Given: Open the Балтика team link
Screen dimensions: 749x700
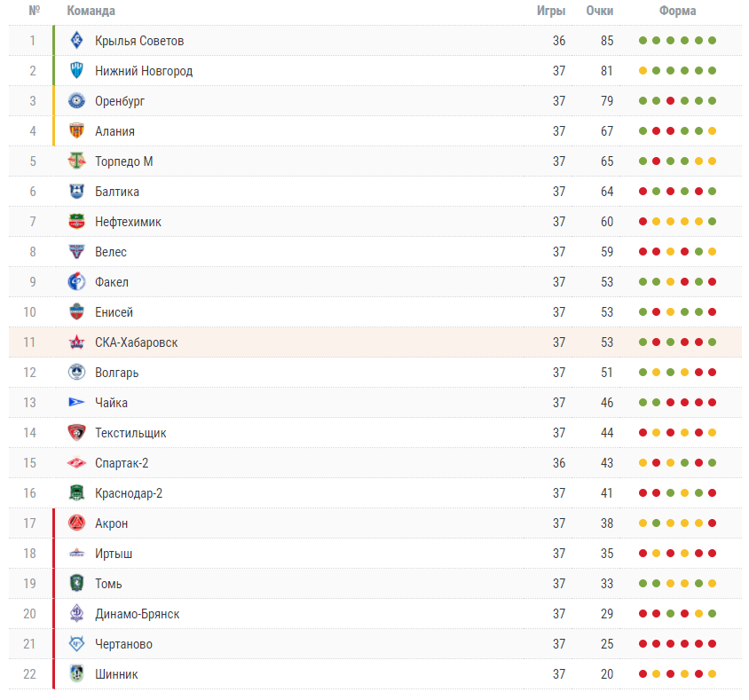Looking at the screenshot, I should [117, 192].
